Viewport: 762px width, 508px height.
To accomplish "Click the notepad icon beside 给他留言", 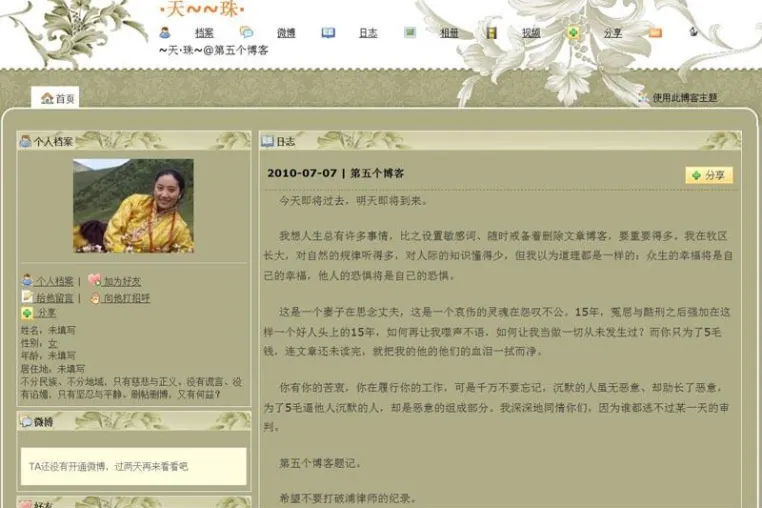I will pos(27,297).
